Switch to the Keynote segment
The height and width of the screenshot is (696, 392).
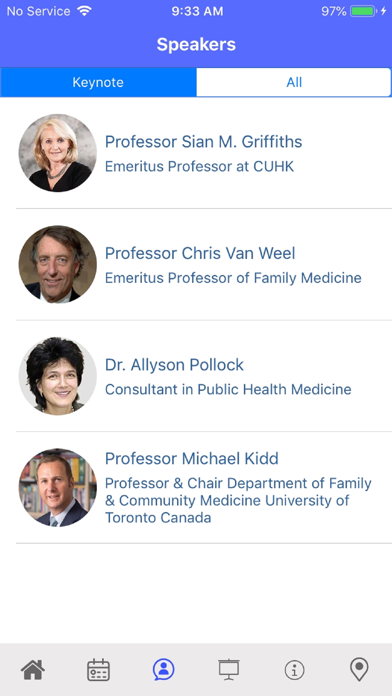click(x=98, y=82)
